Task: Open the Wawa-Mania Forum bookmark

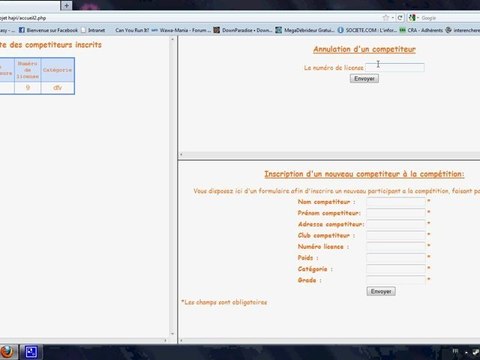Action: coord(182,30)
